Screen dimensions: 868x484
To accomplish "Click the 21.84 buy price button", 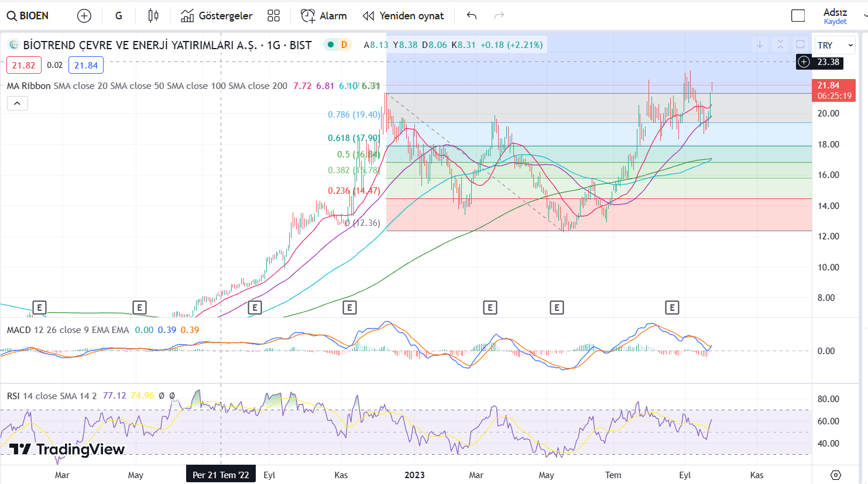I will point(86,66).
